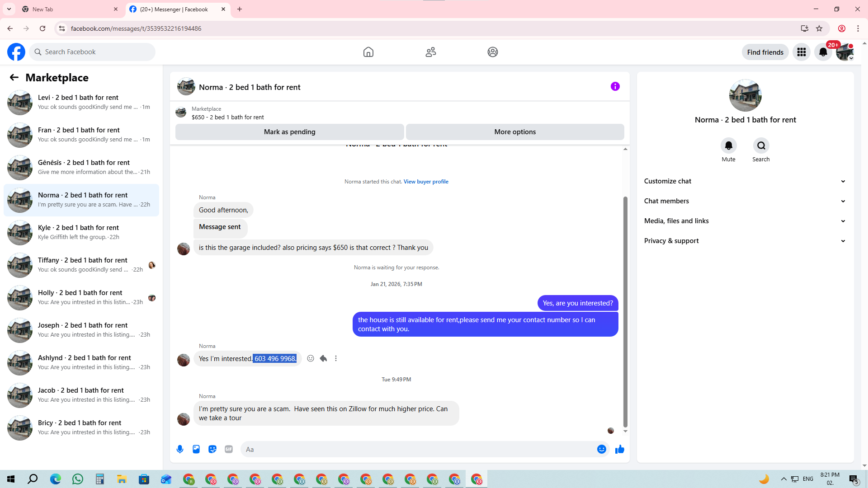Open the sticker picker icon
The image size is (868, 488).
[x=212, y=449]
